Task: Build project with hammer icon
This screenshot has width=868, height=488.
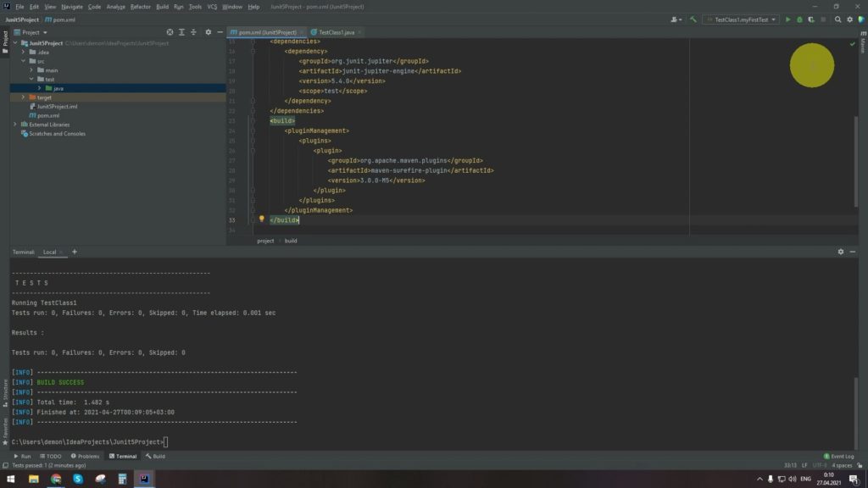Action: pos(693,19)
